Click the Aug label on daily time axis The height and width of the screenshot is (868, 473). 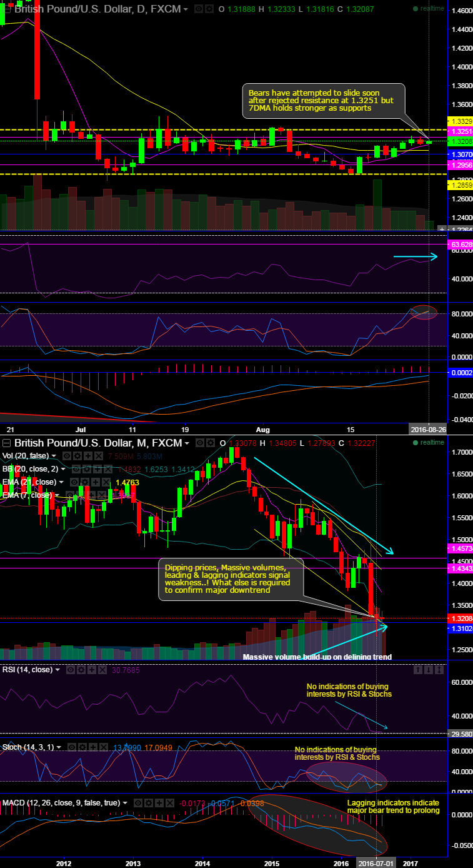coord(263,430)
